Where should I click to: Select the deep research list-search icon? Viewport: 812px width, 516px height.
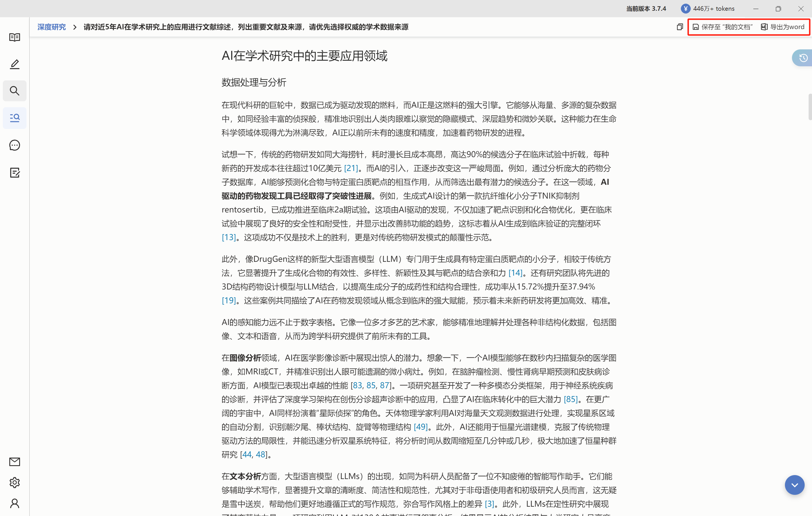14,118
